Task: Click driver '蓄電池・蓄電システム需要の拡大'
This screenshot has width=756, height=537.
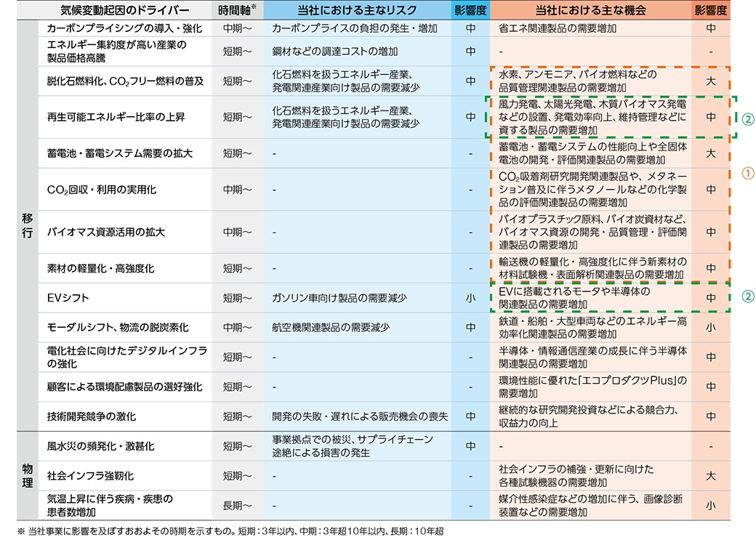Action: coord(119,153)
